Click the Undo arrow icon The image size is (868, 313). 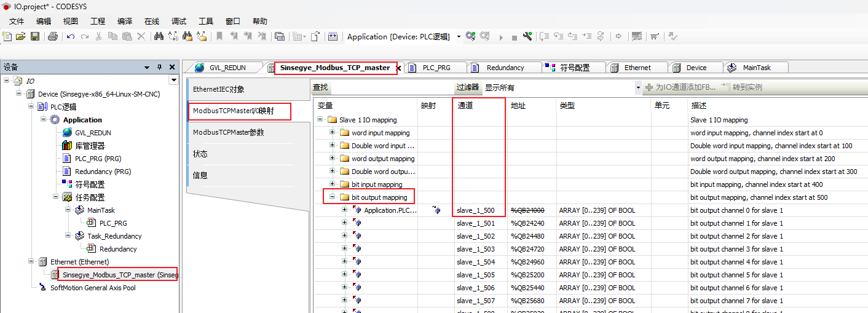(x=71, y=37)
